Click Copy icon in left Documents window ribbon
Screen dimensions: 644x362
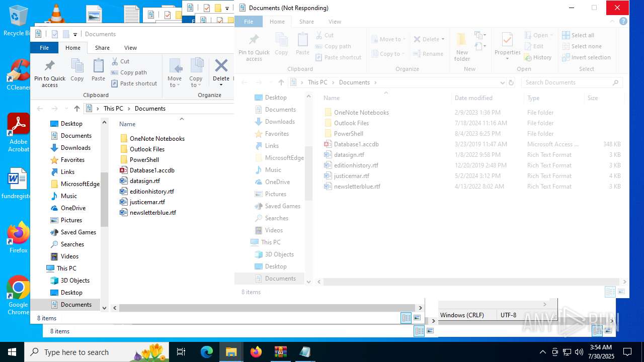(x=77, y=70)
